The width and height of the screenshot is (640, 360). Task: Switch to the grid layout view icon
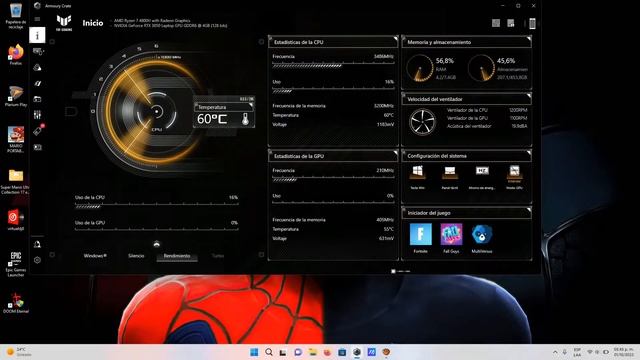[496, 23]
